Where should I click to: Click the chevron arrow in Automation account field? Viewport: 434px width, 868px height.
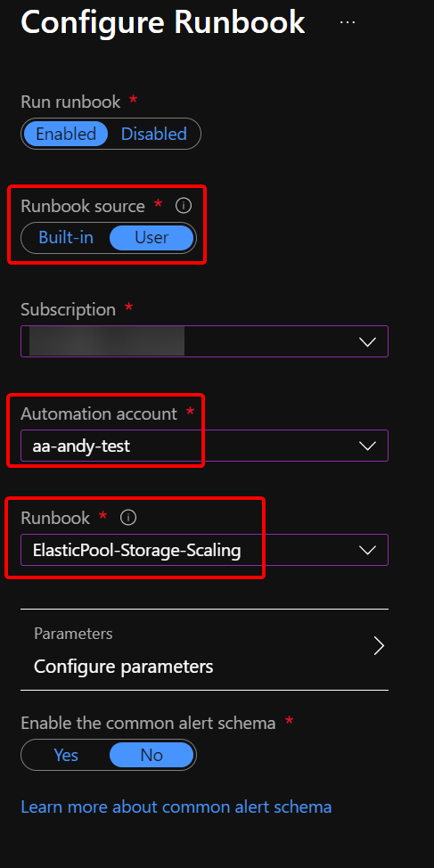[367, 446]
